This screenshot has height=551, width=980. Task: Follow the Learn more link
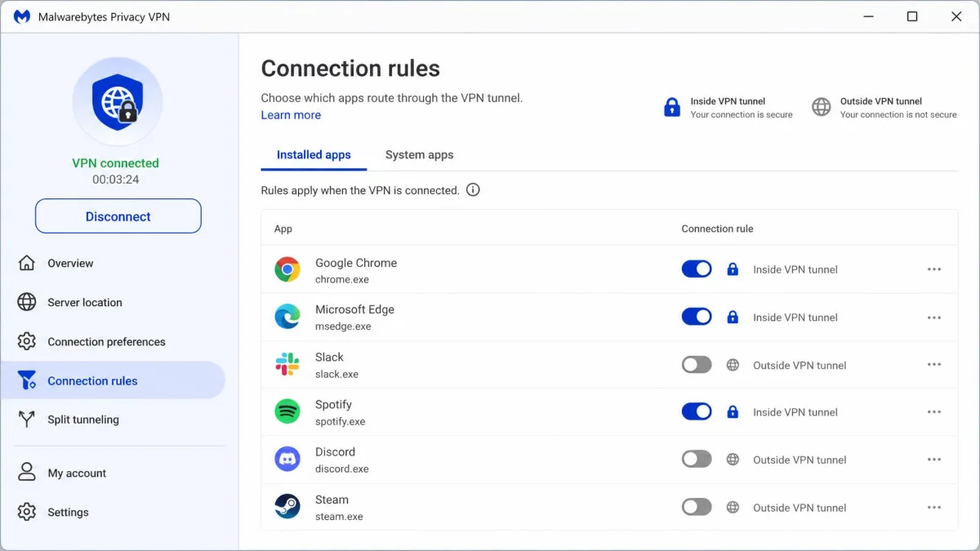point(291,115)
